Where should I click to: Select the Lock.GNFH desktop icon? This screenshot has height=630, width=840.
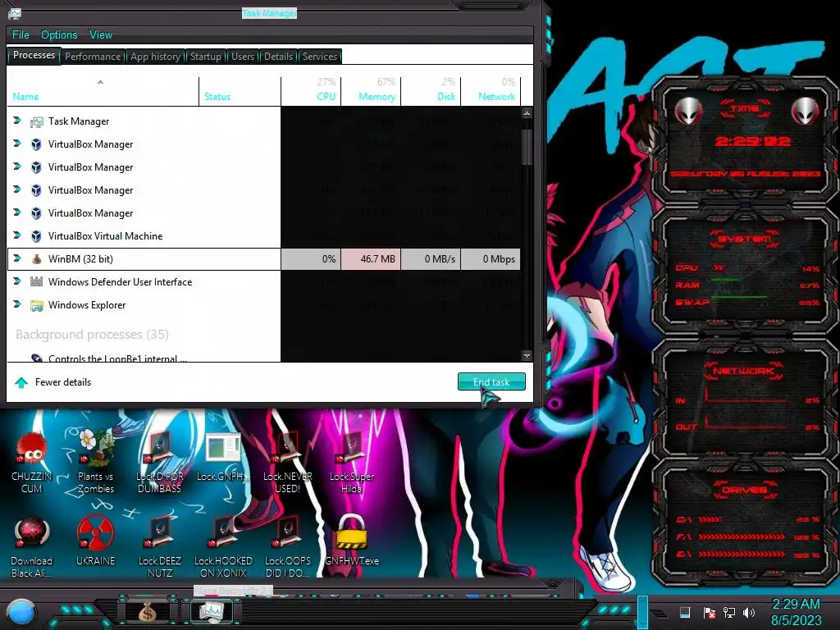223,457
